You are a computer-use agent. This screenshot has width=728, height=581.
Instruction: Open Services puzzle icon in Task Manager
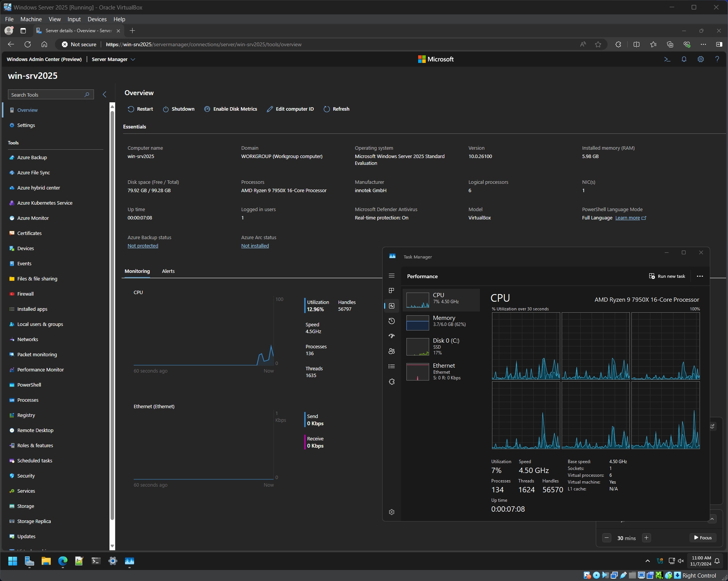pyautogui.click(x=392, y=382)
